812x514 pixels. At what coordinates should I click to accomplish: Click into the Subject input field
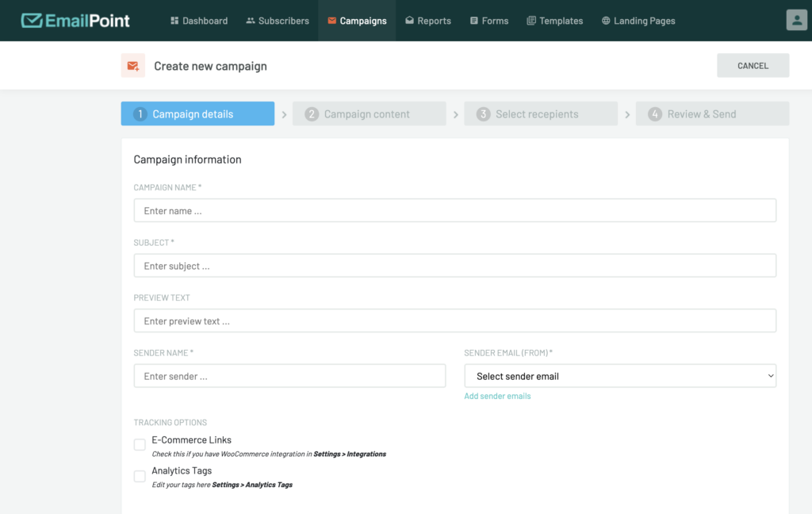coord(454,266)
